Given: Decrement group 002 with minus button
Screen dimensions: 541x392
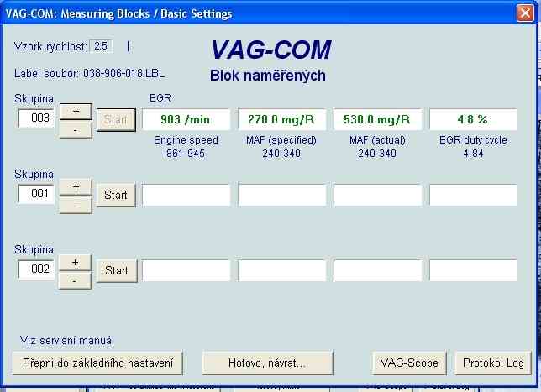Looking at the screenshot, I should (x=76, y=281).
